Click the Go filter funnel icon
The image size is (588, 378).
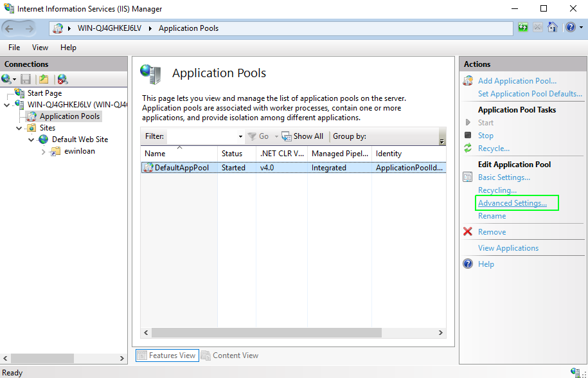252,136
